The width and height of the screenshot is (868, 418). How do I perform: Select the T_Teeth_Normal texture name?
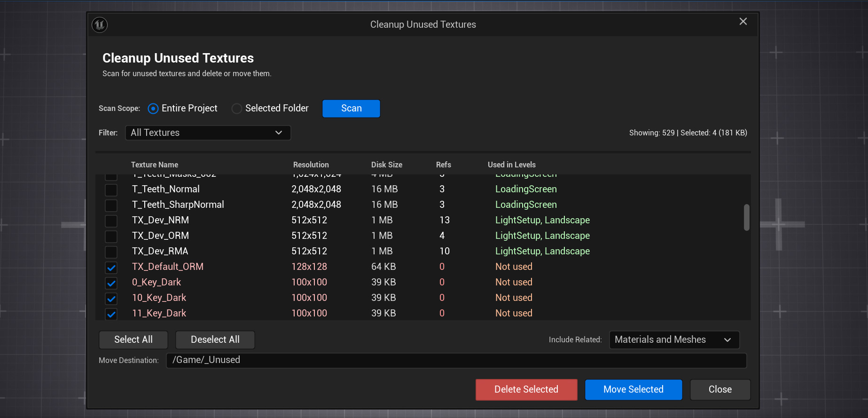coord(166,189)
